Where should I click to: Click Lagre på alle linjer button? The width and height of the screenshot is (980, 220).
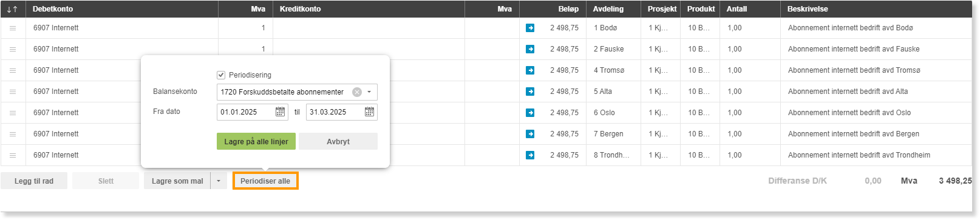tap(256, 141)
